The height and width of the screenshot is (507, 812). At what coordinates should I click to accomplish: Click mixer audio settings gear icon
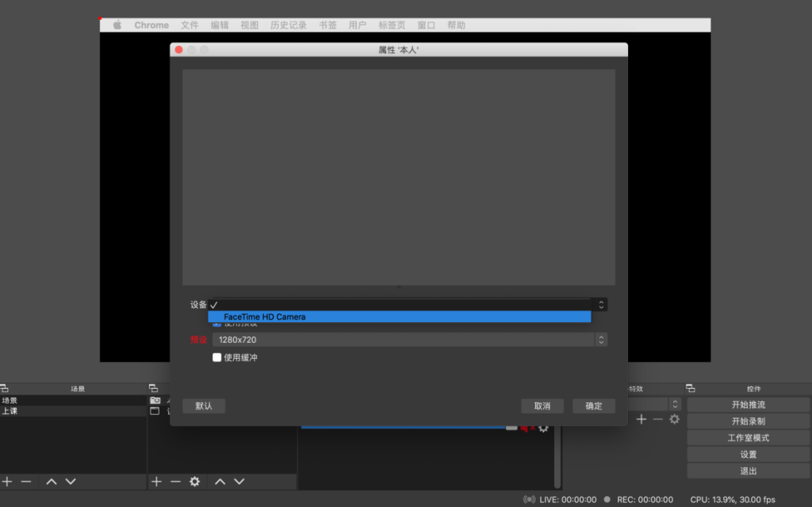pos(543,428)
